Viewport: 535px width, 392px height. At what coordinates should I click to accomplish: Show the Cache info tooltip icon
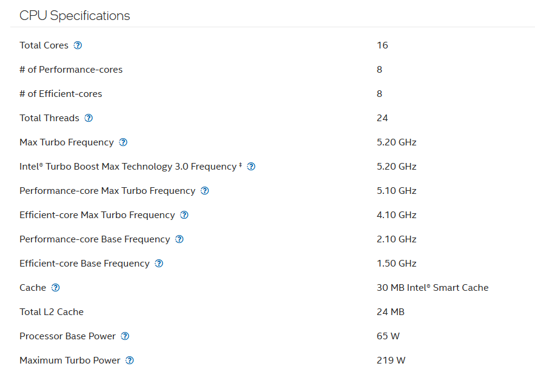(x=56, y=288)
